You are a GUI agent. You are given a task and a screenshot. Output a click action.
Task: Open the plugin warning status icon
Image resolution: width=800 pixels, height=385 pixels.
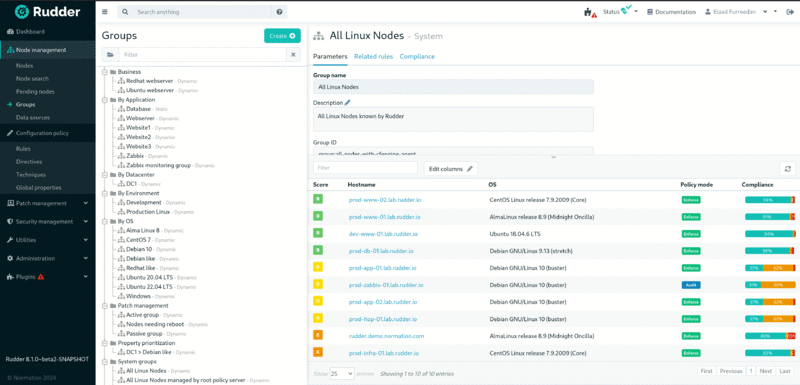click(x=589, y=12)
